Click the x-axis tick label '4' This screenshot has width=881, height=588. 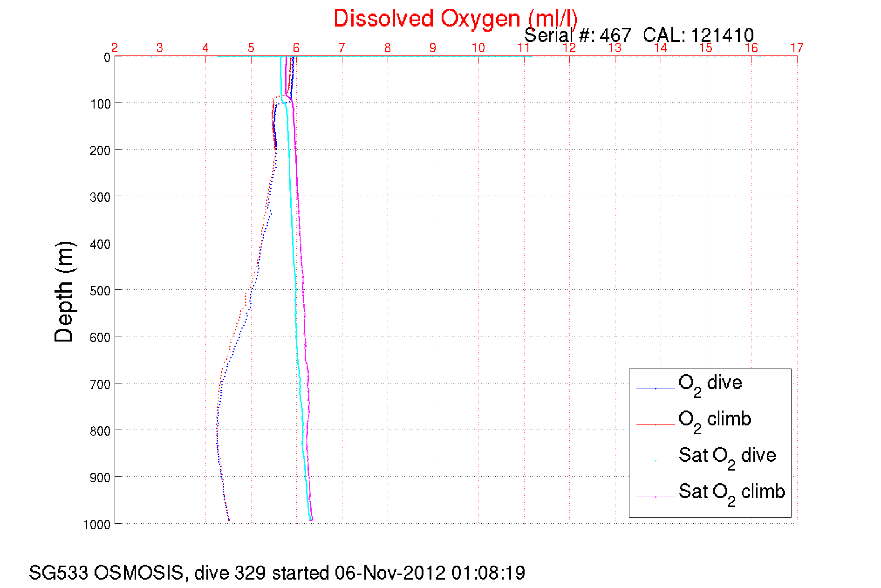205,48
